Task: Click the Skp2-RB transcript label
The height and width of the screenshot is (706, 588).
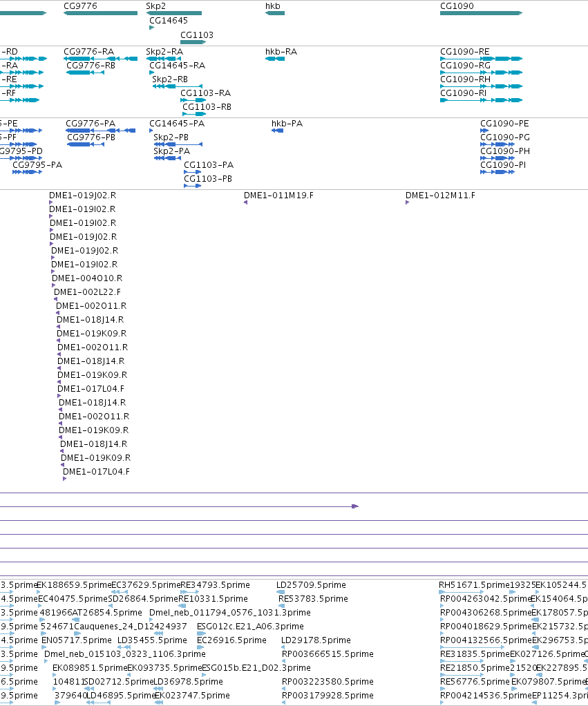Action: pyautogui.click(x=170, y=79)
